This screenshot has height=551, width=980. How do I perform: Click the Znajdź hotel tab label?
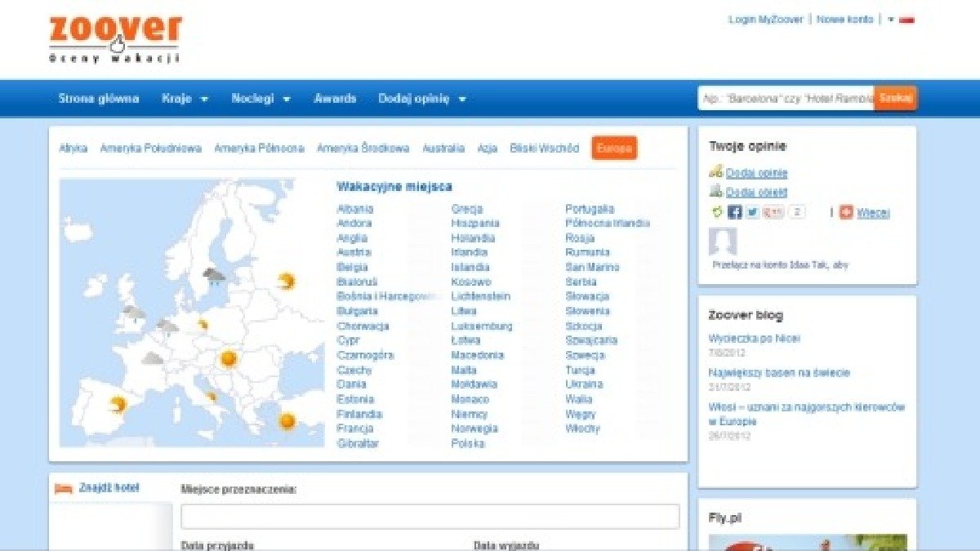click(x=109, y=487)
